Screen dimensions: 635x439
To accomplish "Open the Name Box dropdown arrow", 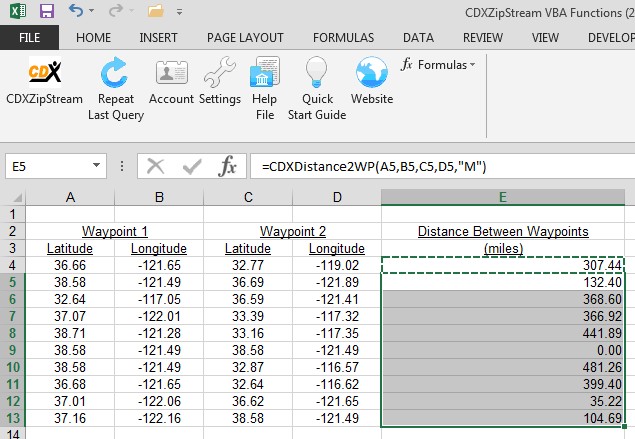I will point(96,165).
